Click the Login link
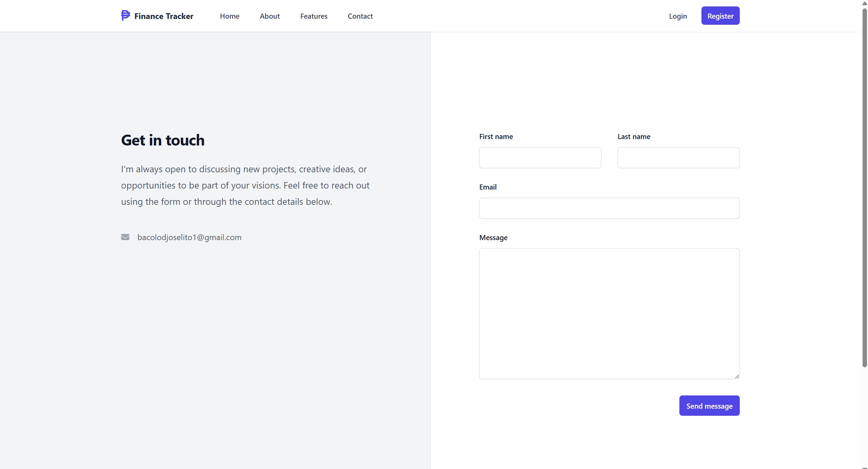868x469 pixels. click(x=677, y=16)
